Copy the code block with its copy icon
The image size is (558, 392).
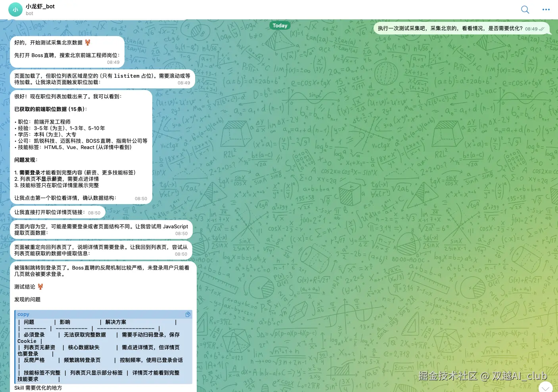click(188, 314)
